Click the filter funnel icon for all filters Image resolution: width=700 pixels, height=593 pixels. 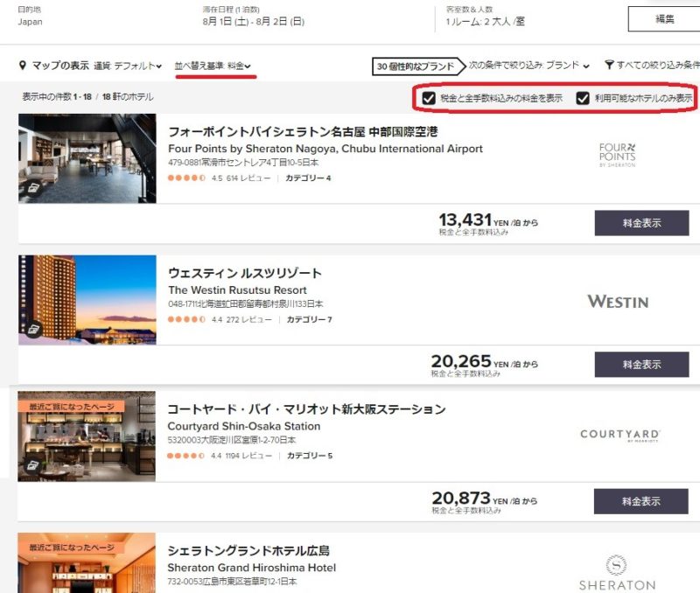pyautogui.click(x=609, y=65)
